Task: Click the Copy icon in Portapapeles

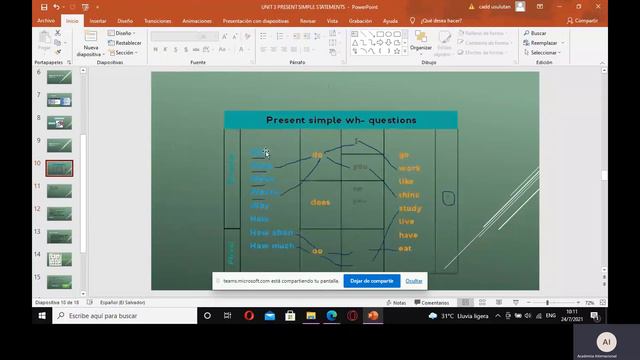Action: [x=58, y=42]
